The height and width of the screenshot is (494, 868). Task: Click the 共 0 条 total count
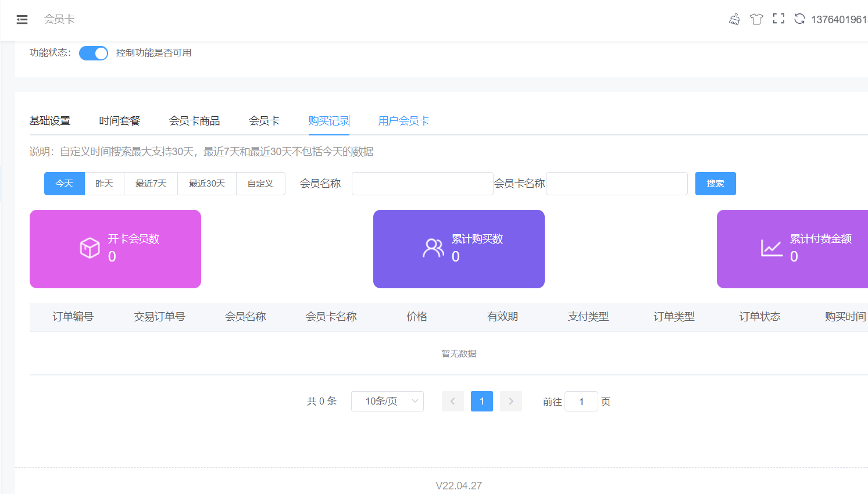tap(322, 401)
